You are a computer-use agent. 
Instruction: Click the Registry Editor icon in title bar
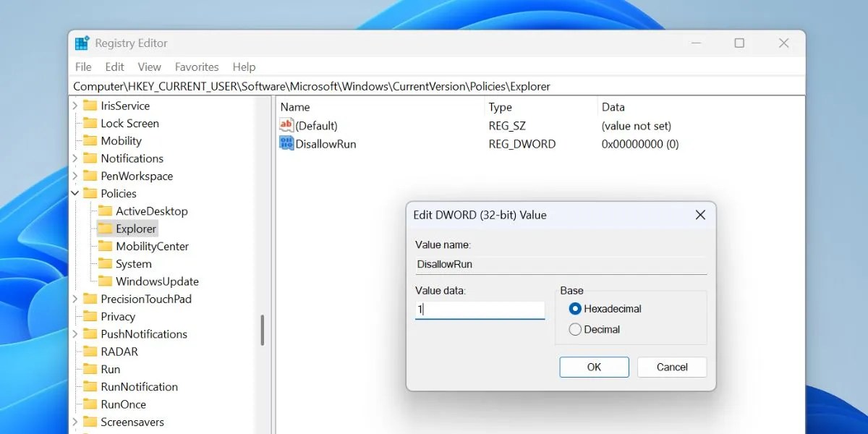click(x=82, y=43)
